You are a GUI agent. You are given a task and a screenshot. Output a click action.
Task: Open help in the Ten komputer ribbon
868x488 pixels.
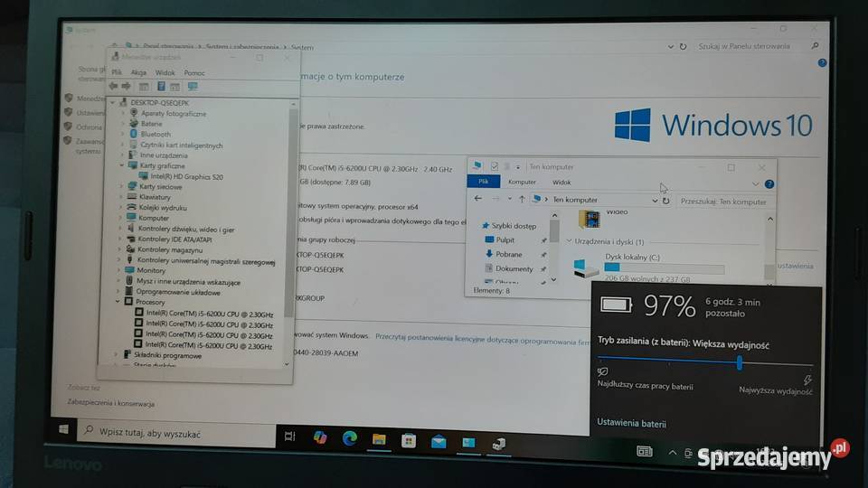[769, 184]
